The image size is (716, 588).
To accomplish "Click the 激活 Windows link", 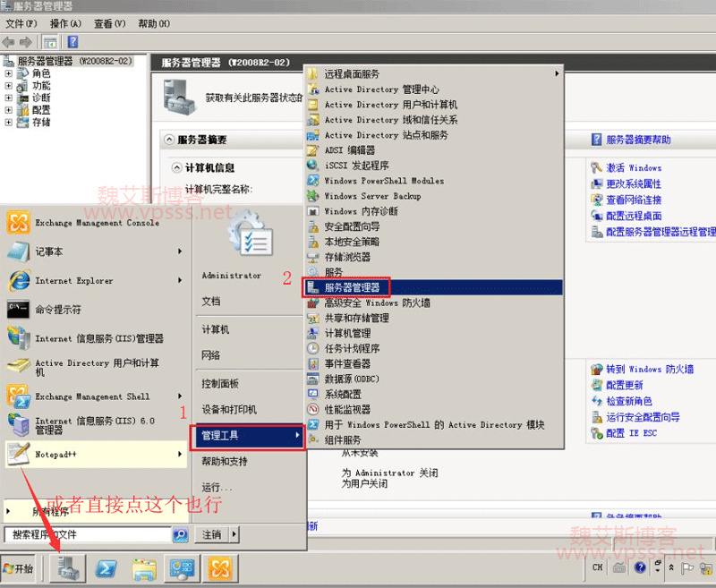I will [x=634, y=167].
